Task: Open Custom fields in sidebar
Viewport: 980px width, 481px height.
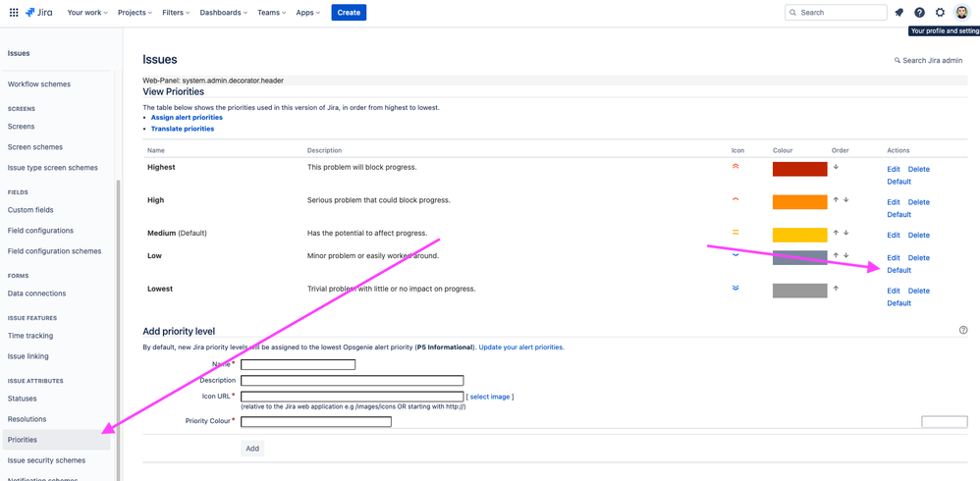Action: pos(30,210)
